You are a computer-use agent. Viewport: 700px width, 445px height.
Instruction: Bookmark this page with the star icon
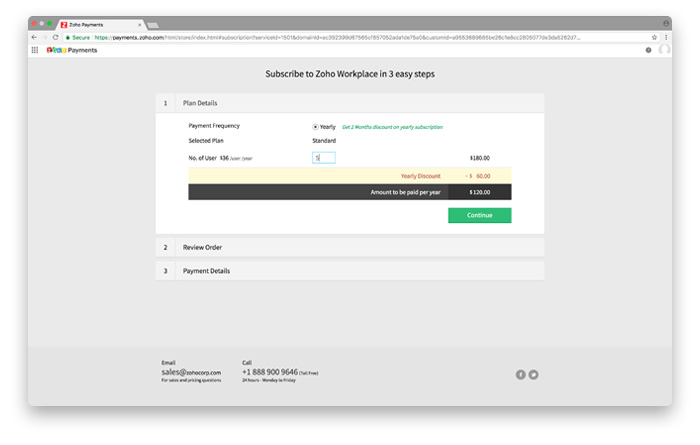click(654, 37)
